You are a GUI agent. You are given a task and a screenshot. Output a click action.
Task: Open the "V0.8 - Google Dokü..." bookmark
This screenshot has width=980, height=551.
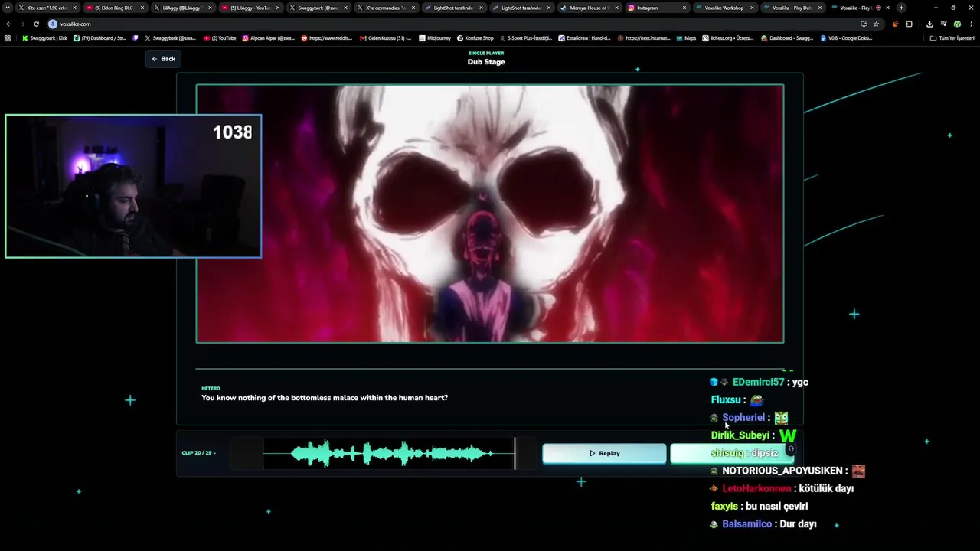pyautogui.click(x=846, y=37)
